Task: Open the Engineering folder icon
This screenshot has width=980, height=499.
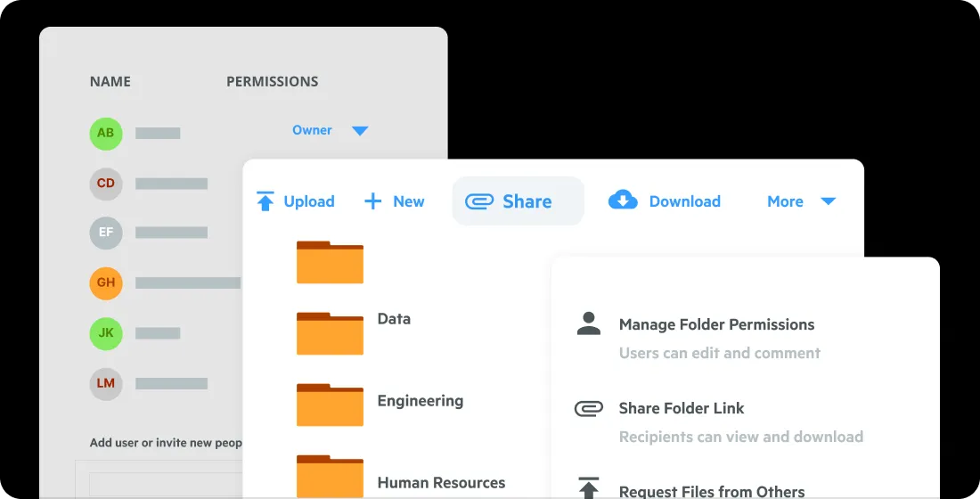Action: (x=330, y=405)
